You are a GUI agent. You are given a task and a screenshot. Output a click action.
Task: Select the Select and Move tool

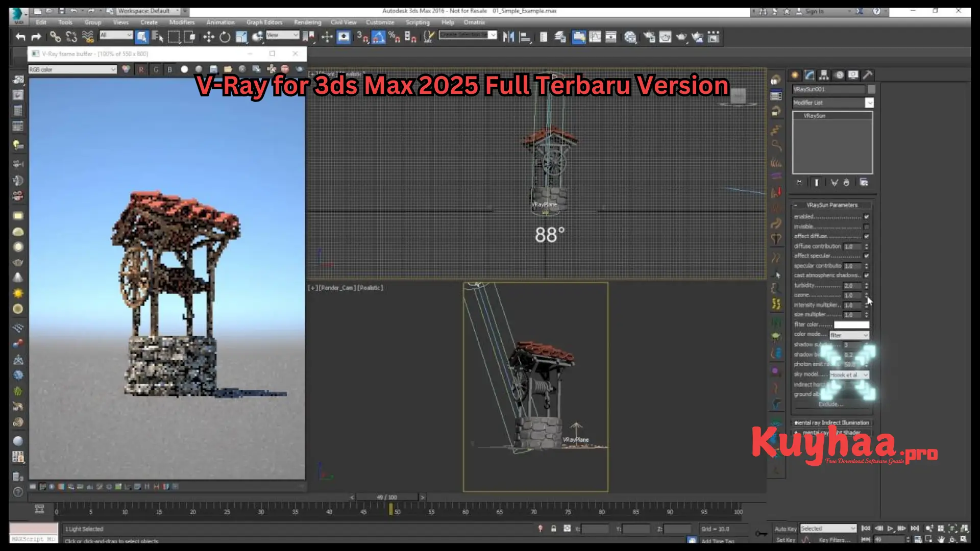point(208,37)
